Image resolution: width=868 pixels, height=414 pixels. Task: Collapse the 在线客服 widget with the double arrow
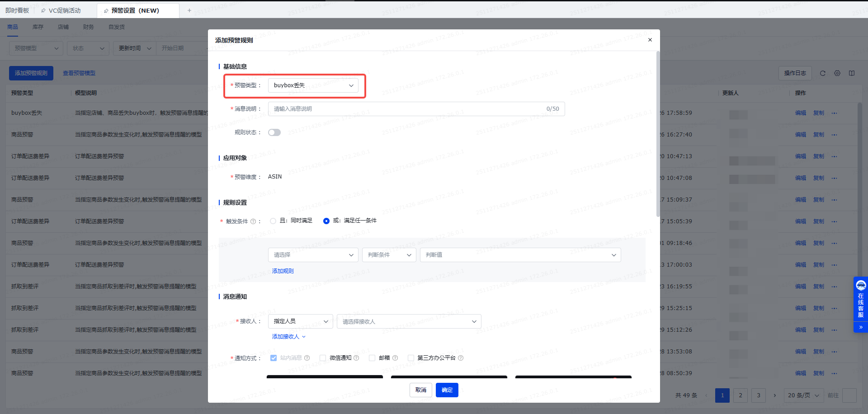[x=861, y=327]
